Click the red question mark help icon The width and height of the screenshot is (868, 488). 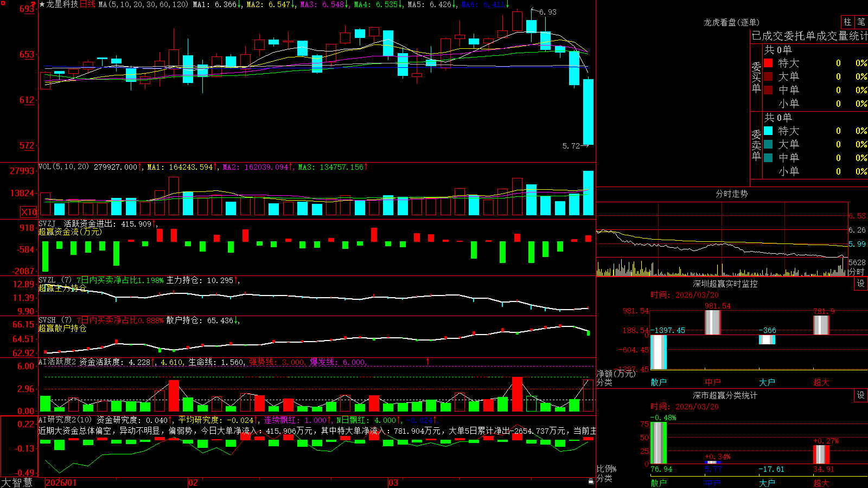tap(33, 4)
